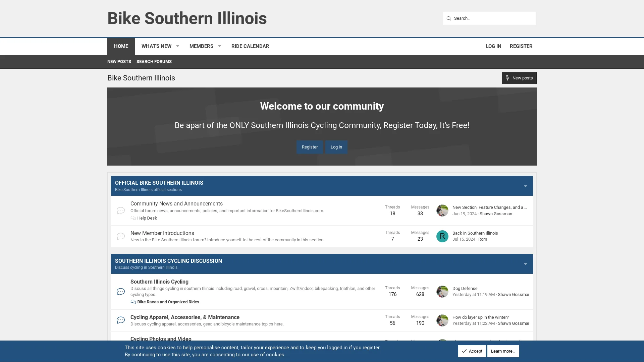This screenshot has width=644, height=362.
Task: Click the Cycling Apparel forum bubble icon
Action: coord(121,320)
